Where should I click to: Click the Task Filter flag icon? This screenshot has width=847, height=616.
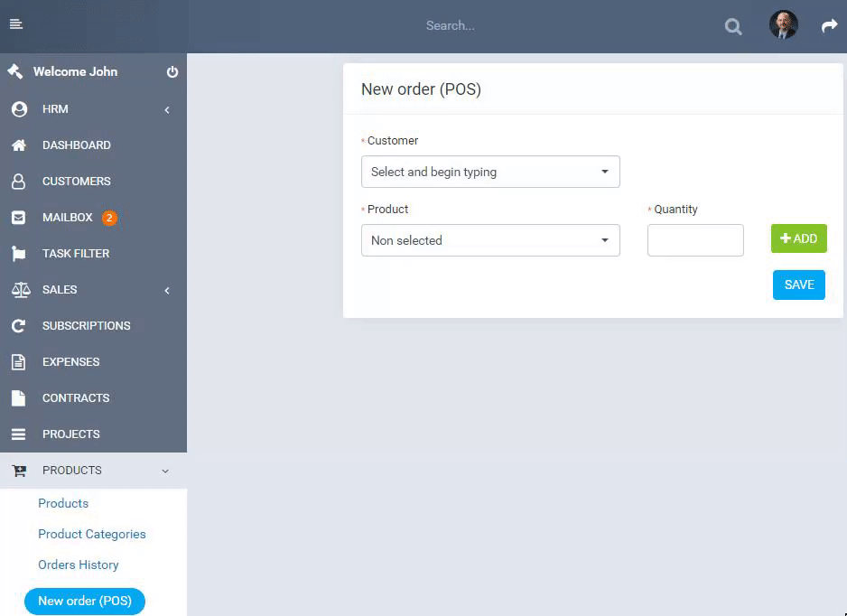[x=18, y=254]
